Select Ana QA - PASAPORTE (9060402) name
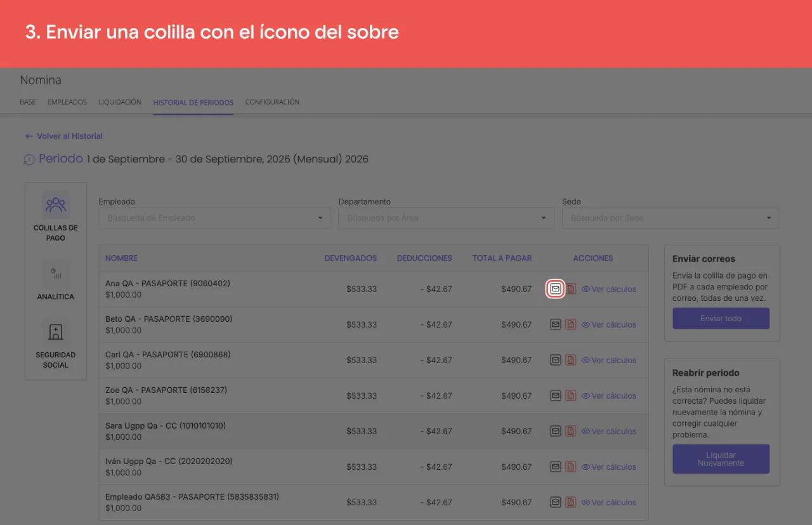Image resolution: width=812 pixels, height=525 pixels. pyautogui.click(x=167, y=284)
